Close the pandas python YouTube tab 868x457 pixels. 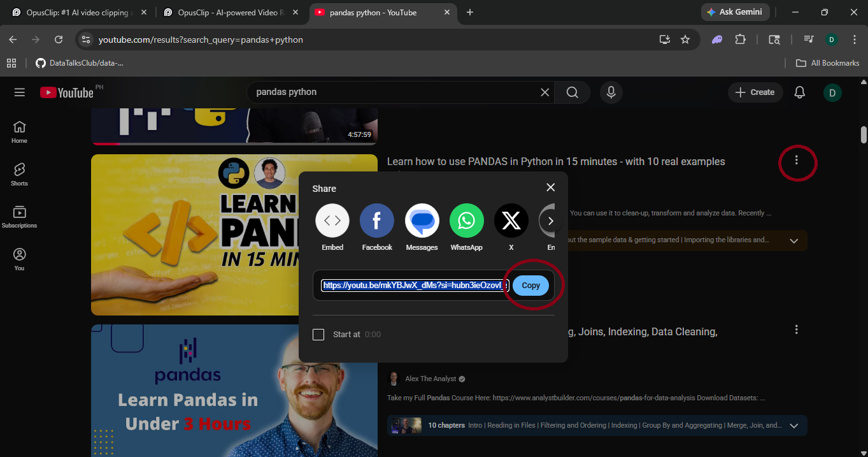[x=447, y=12]
